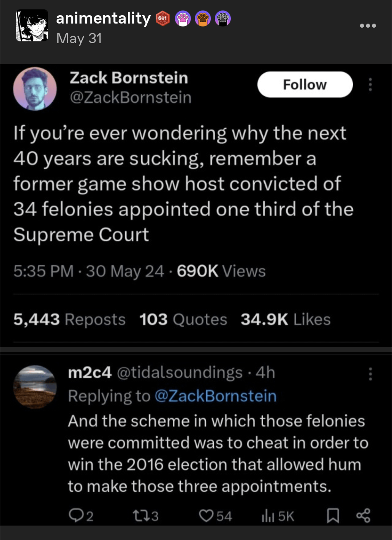
Task: Click the pink paw badge icon
Action: [x=183, y=19]
